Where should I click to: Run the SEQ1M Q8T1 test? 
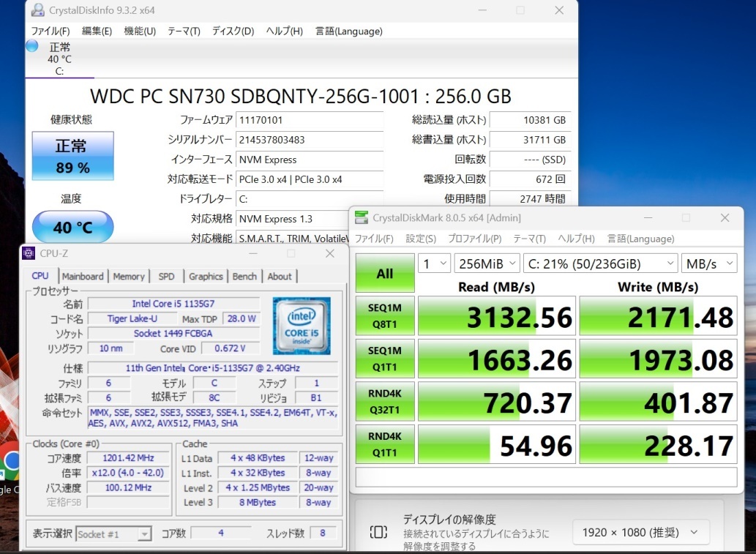pos(385,316)
